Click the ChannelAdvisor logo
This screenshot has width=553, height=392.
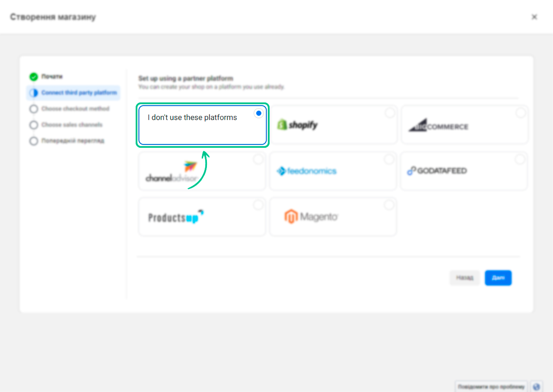[x=172, y=172]
